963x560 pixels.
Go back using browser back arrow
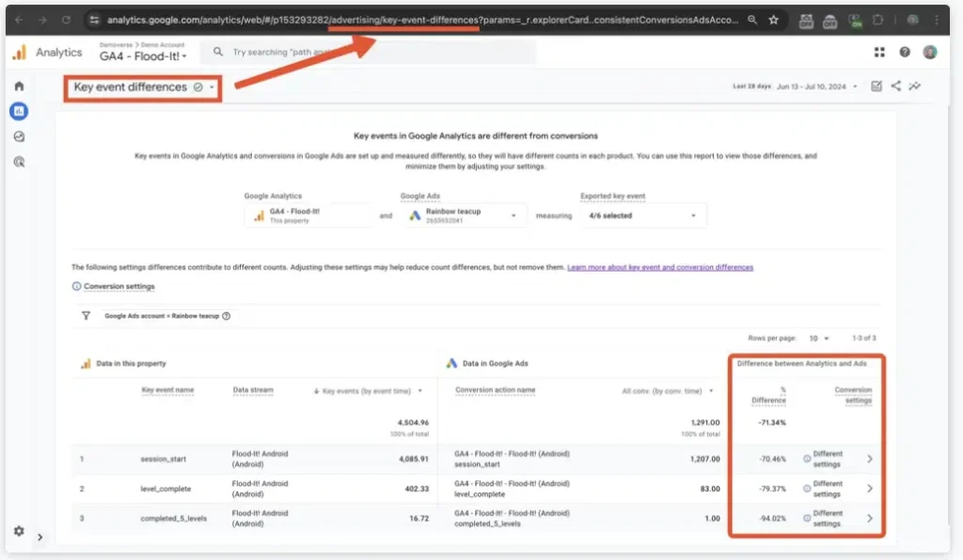click(x=19, y=20)
